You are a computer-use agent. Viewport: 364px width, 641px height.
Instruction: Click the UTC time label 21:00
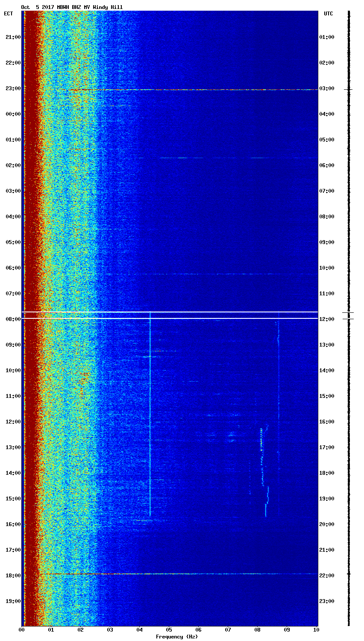327,550
